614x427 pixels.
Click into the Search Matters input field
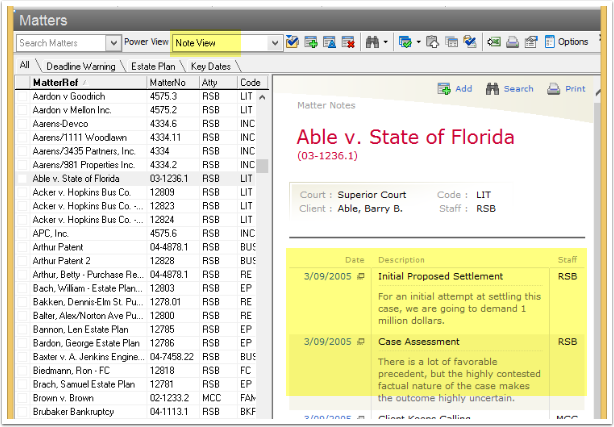[x=61, y=43]
